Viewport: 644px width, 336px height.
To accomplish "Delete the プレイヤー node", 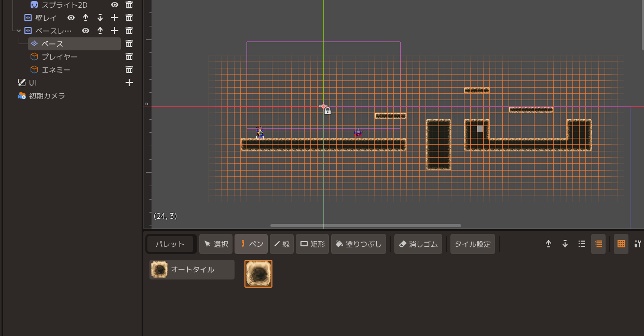I will tap(129, 57).
